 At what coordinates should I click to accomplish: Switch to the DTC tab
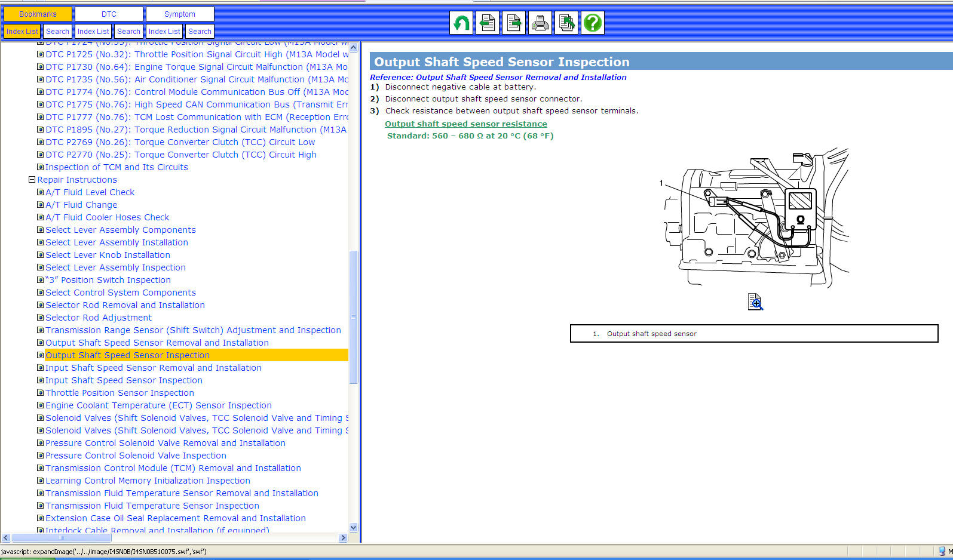[109, 14]
